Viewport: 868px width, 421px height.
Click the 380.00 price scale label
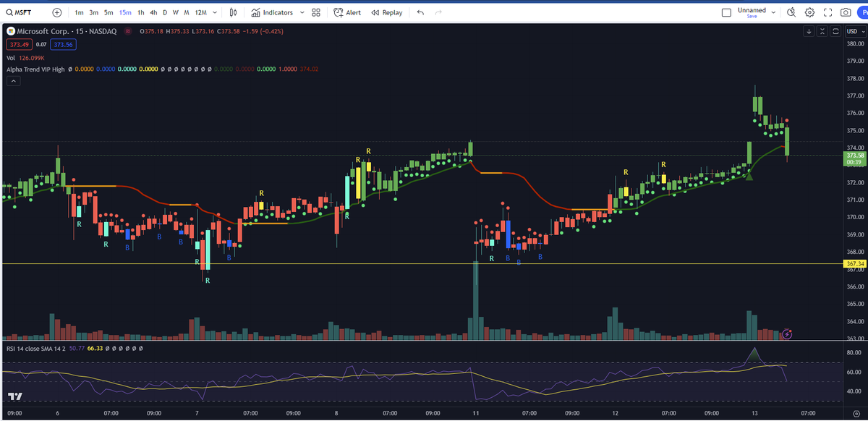coord(856,43)
